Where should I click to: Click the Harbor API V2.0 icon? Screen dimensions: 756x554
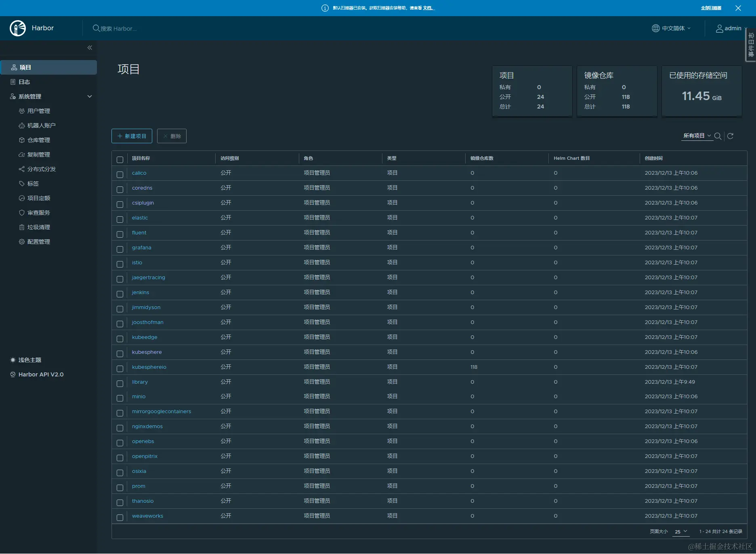(x=13, y=374)
